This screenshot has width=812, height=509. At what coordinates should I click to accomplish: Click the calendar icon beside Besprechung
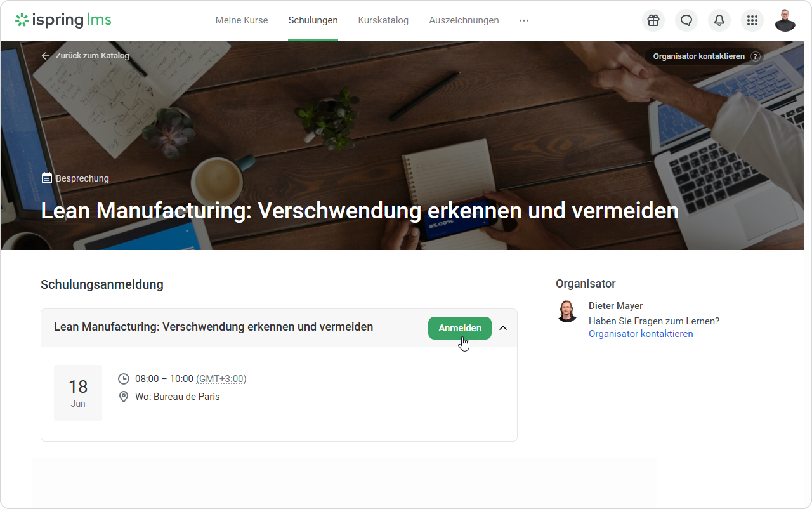pyautogui.click(x=47, y=178)
